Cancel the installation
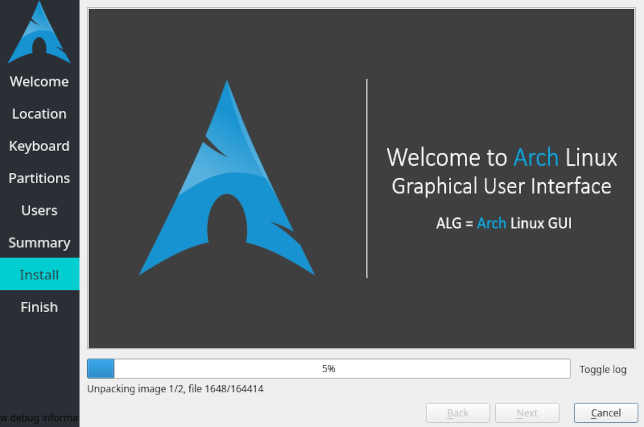Image resolution: width=644 pixels, height=427 pixels. pos(606,413)
